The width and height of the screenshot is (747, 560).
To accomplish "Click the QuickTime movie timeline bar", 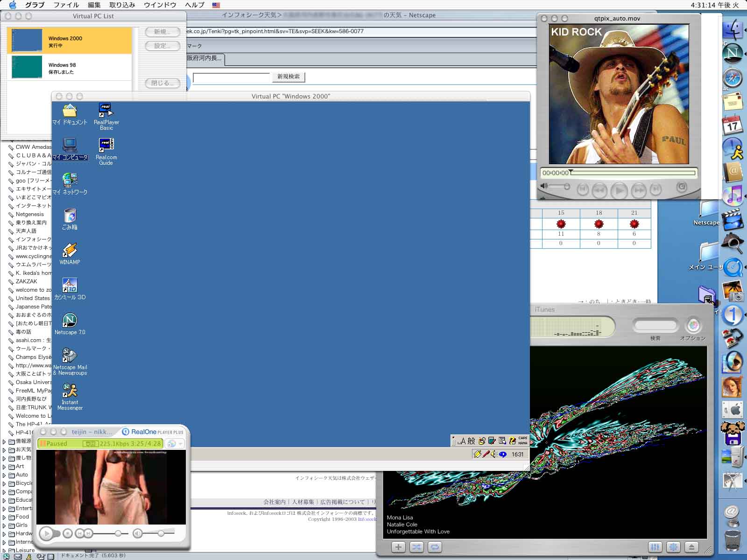I will 633,173.
